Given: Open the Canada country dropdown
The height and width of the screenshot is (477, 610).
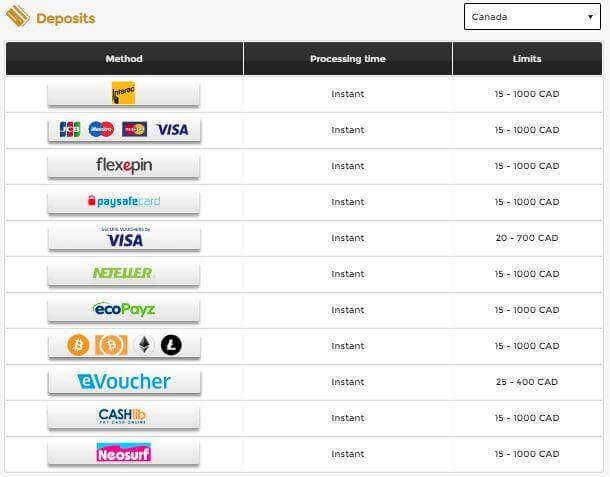Looking at the screenshot, I should click(532, 17).
